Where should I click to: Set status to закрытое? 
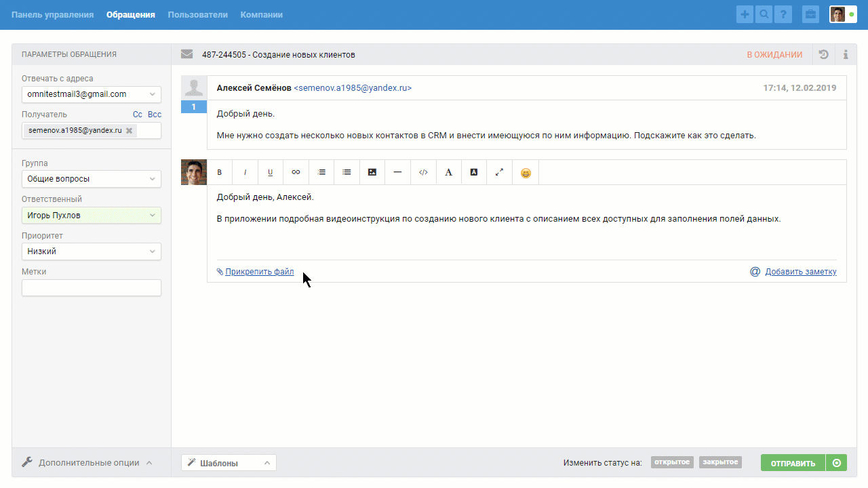coord(720,462)
